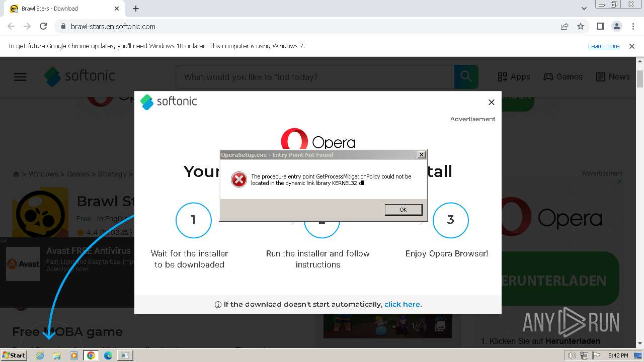Close the Softonic Opera download popup

click(492, 102)
